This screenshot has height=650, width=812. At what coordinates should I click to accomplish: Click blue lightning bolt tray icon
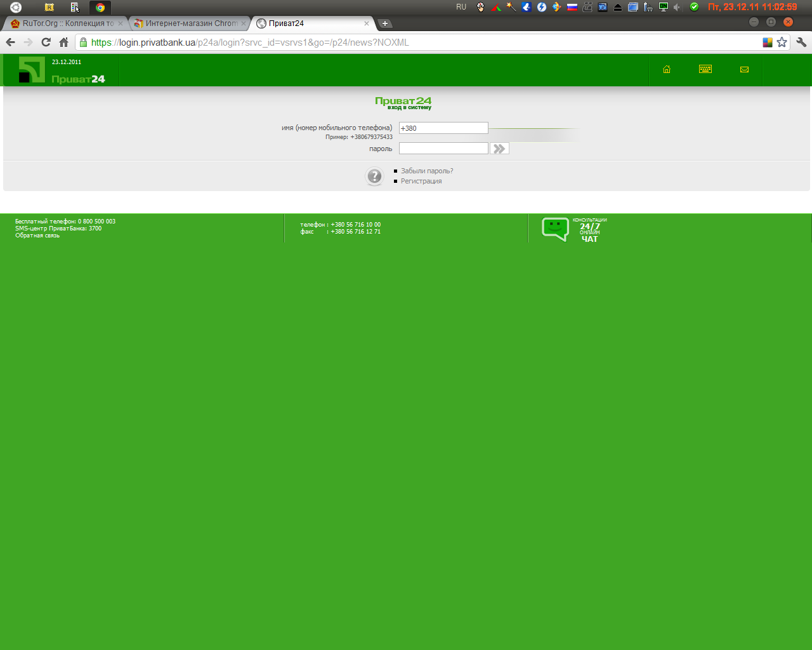pos(542,8)
